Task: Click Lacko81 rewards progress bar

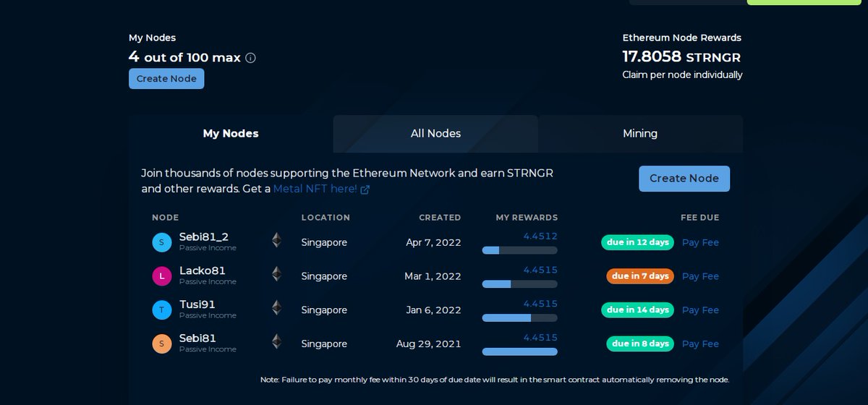Action: (x=519, y=284)
